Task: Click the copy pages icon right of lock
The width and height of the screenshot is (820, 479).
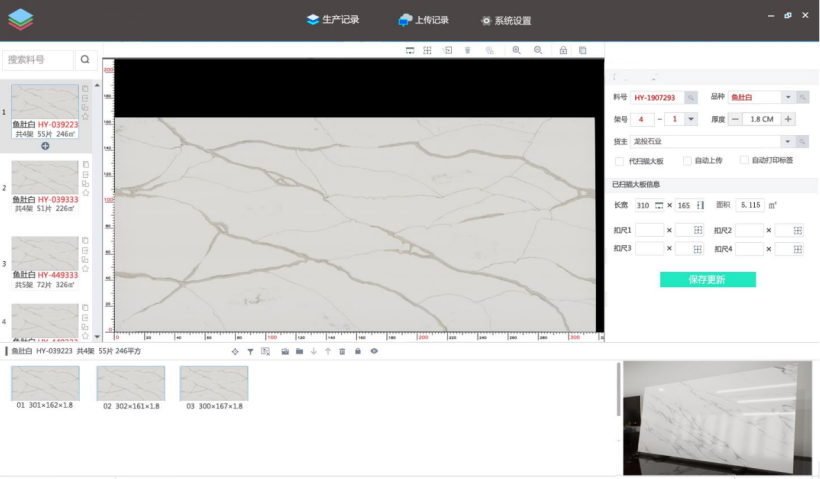Action: point(583,50)
